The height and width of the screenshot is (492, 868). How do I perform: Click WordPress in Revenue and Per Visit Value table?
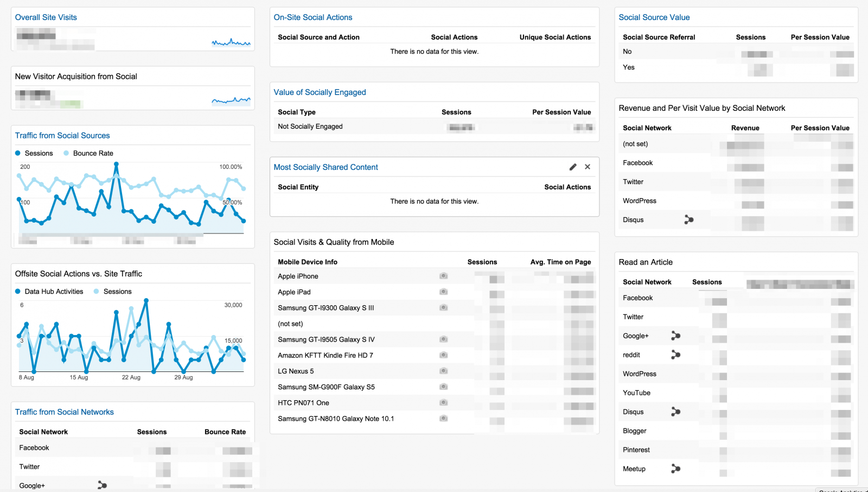click(x=640, y=201)
